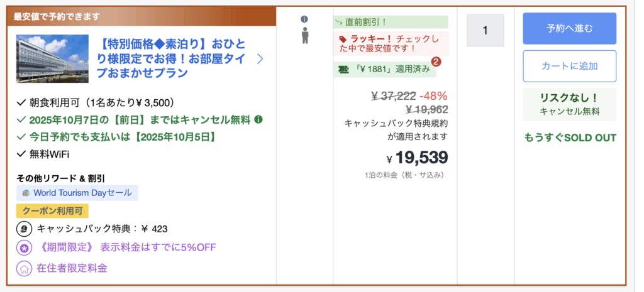This screenshot has height=292, width=644.
Task: Click the クーポン利用可 yellow badge
Action: coord(52,211)
